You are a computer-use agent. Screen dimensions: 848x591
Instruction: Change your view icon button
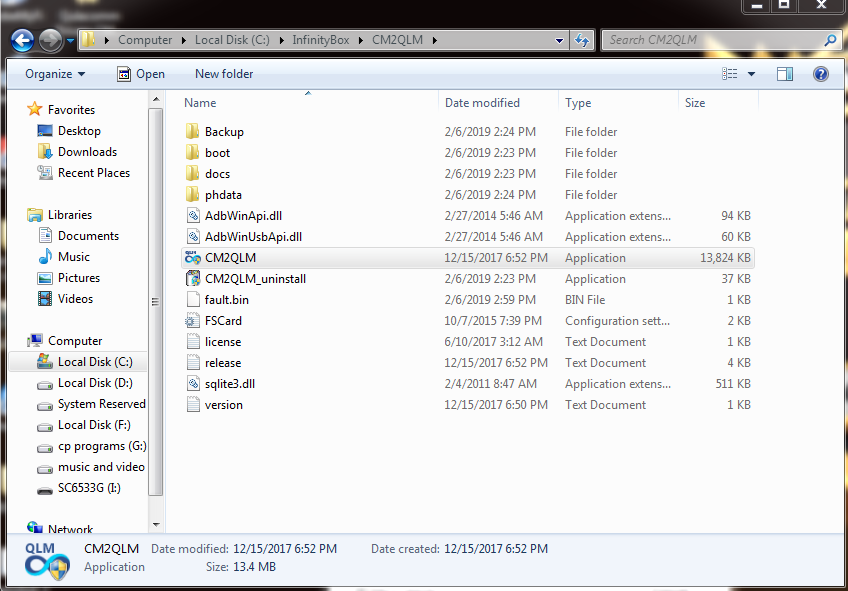coord(730,74)
